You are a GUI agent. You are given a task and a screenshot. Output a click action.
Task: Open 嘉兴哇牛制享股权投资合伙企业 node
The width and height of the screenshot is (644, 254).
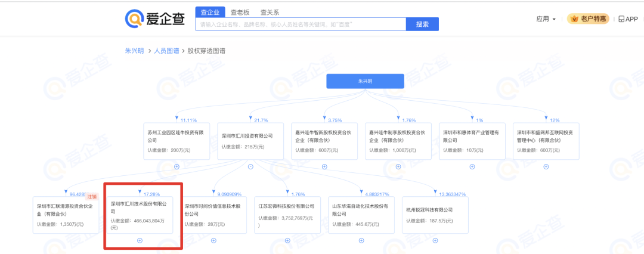pyautogui.click(x=398, y=141)
